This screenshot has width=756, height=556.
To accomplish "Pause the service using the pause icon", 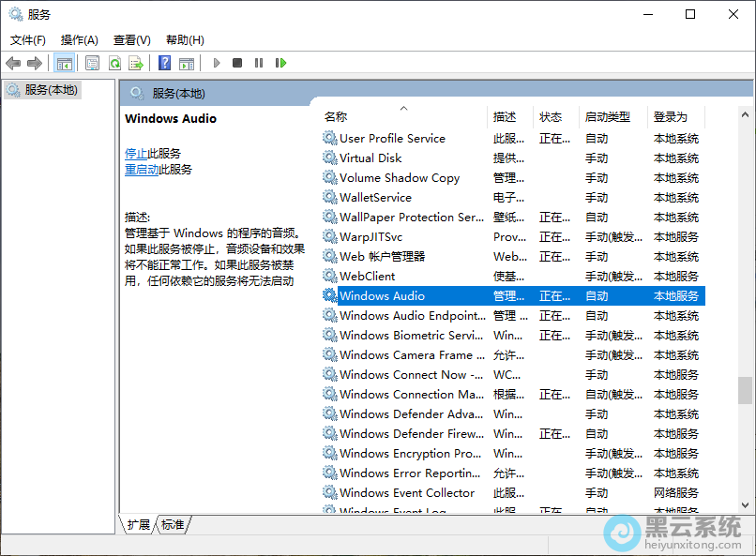I will click(260, 63).
